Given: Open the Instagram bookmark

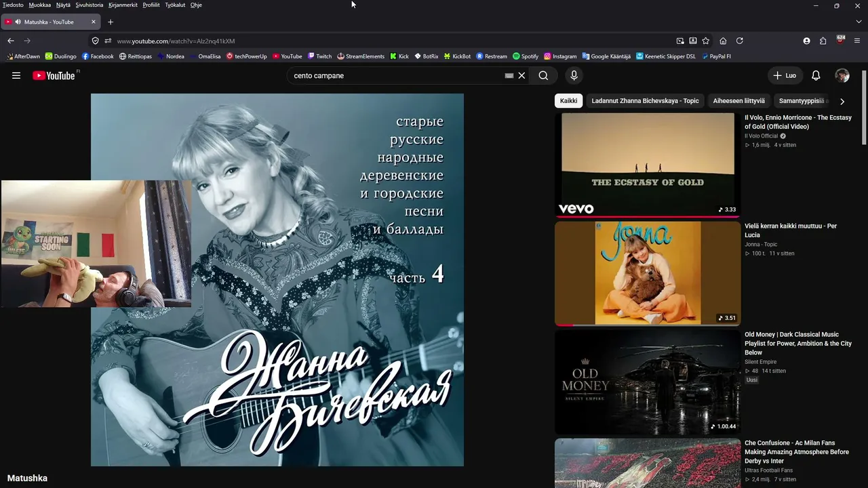Looking at the screenshot, I should tap(560, 56).
